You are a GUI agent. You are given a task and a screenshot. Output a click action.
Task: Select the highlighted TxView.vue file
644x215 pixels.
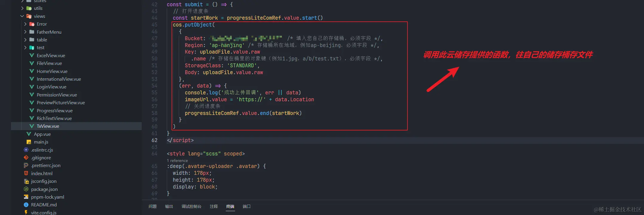tap(48, 126)
